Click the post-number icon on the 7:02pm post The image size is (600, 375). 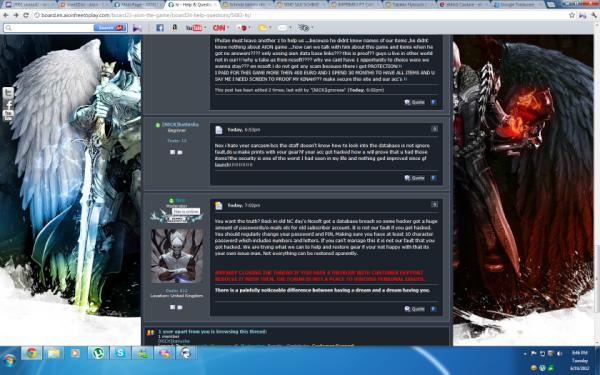coord(434,204)
